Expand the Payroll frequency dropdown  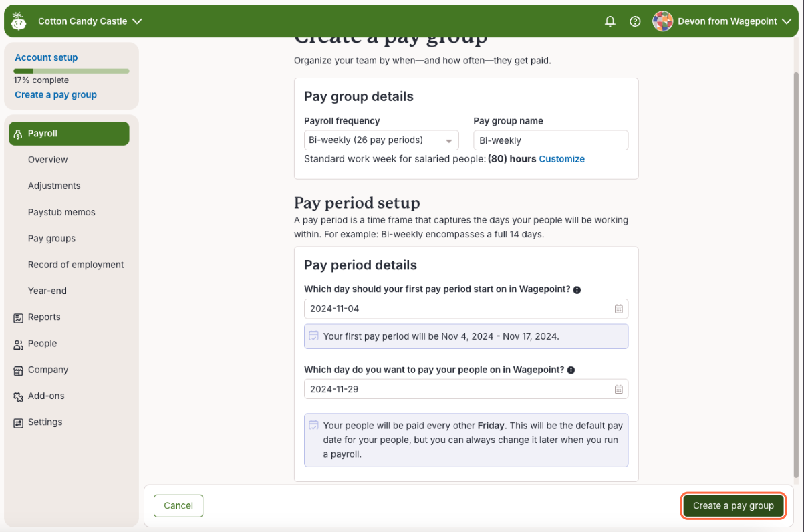(381, 140)
